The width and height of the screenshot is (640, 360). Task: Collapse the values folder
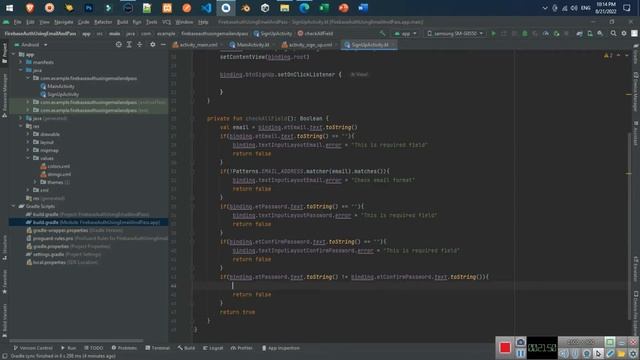[x=28, y=158]
